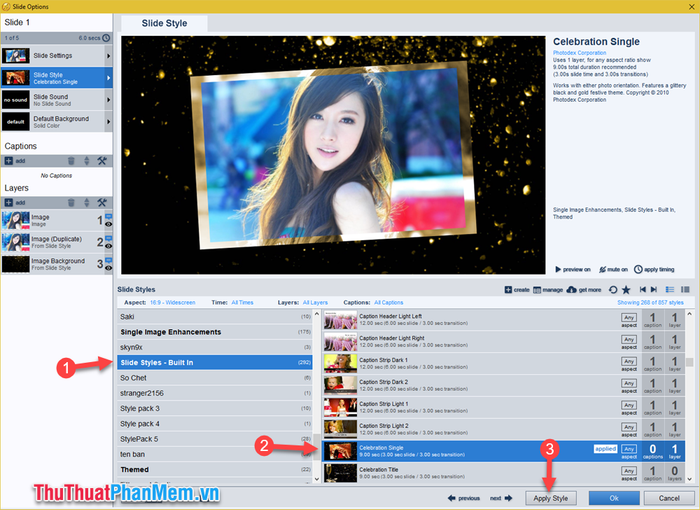Click styles list scrollbar up arrow
Screen dimensions: 700x510
coord(689,314)
